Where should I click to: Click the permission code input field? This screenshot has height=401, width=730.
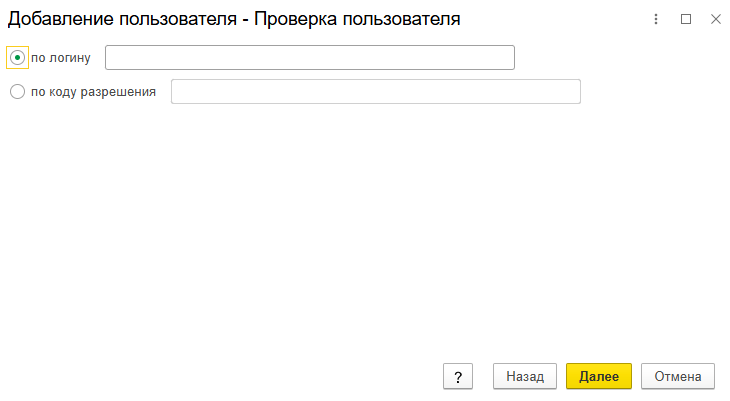point(375,92)
